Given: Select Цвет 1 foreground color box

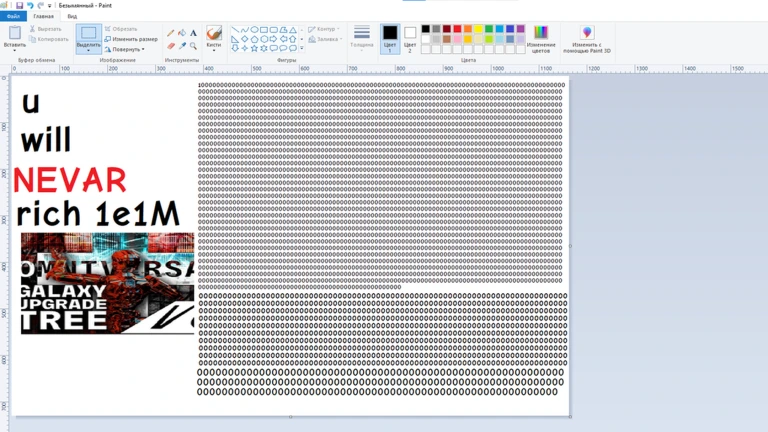Looking at the screenshot, I should coord(390,37).
